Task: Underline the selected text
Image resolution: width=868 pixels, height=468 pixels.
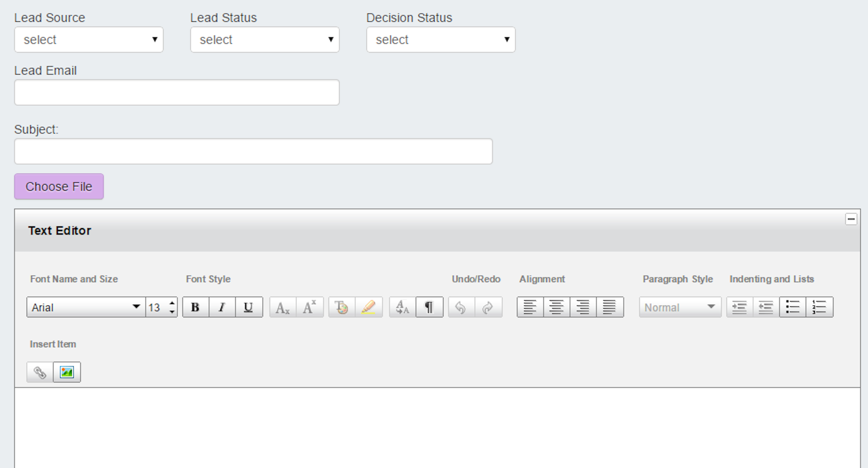Action: (248, 307)
